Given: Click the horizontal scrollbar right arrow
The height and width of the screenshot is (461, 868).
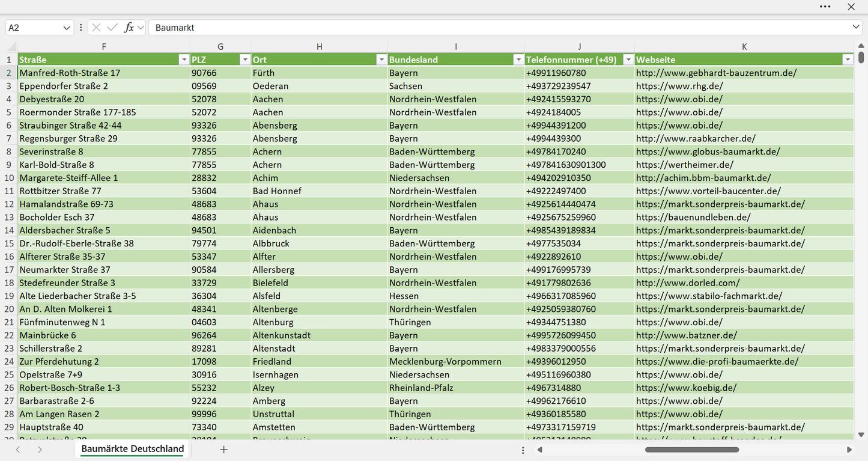Looking at the screenshot, I should [x=849, y=450].
